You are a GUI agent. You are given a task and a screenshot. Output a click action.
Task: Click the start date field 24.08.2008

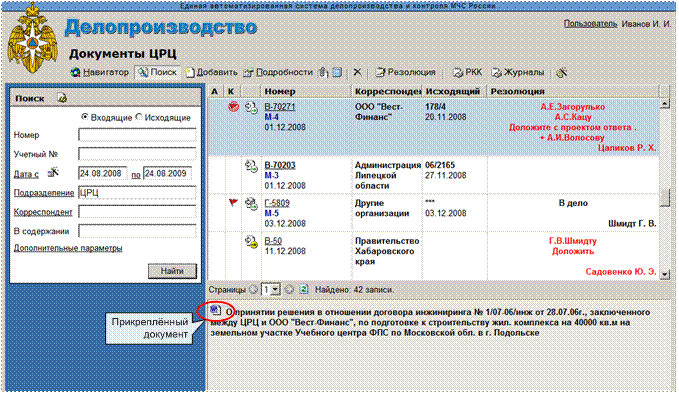(103, 173)
